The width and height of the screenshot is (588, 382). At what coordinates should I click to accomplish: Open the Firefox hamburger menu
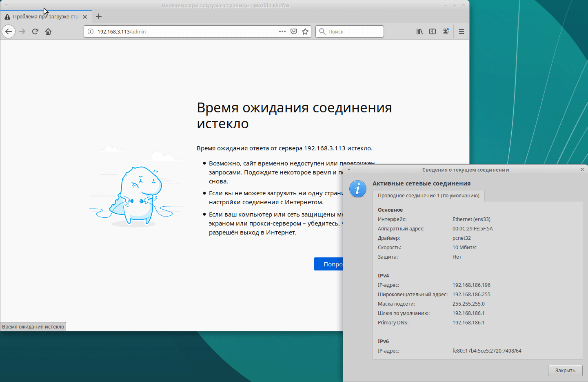point(462,31)
